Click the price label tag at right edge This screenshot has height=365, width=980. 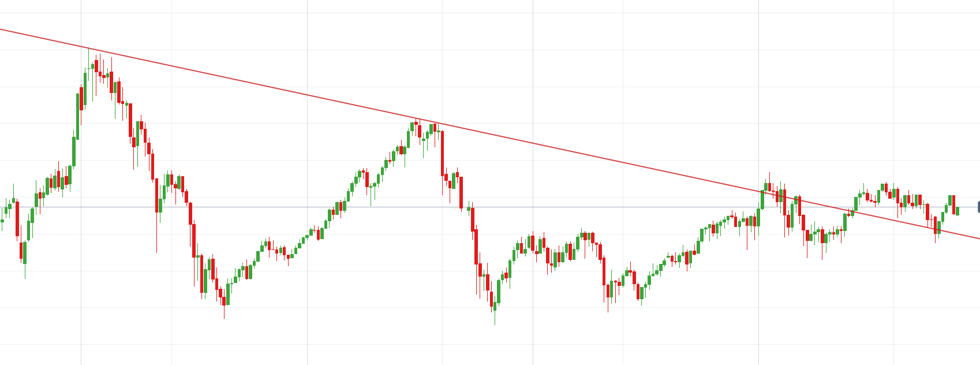(978, 207)
